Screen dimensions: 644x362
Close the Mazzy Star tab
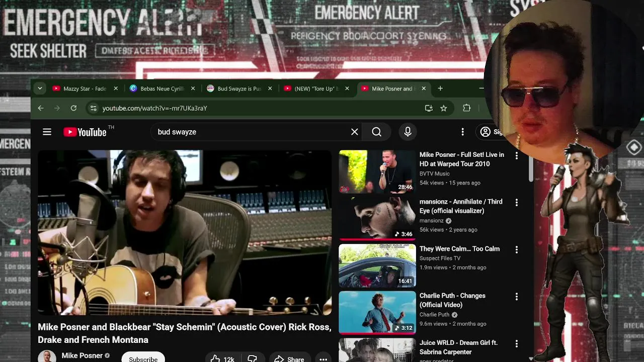pyautogui.click(x=116, y=88)
